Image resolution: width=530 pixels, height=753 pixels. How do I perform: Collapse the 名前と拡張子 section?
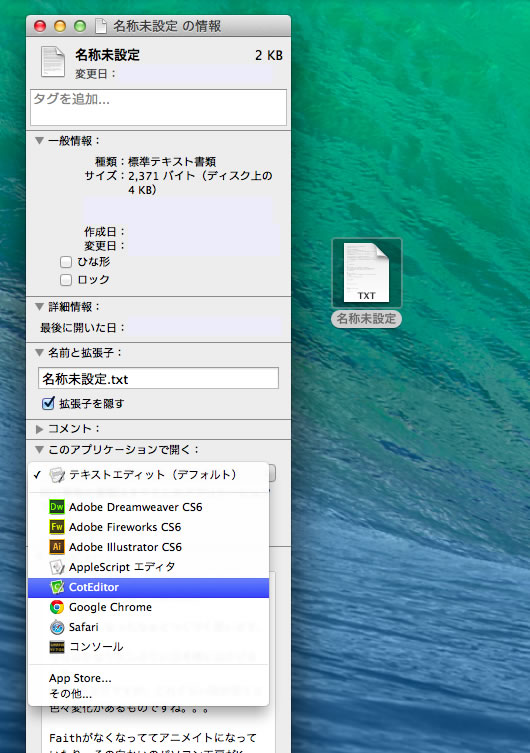pos(39,352)
